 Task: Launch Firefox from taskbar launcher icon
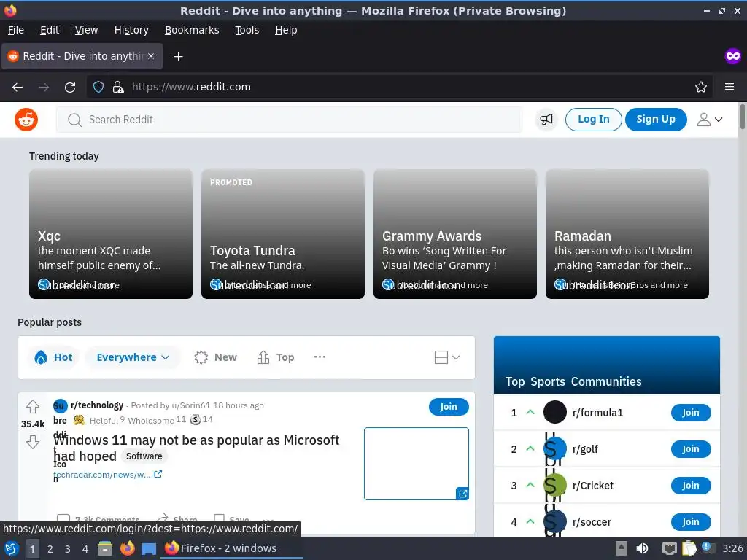click(127, 548)
